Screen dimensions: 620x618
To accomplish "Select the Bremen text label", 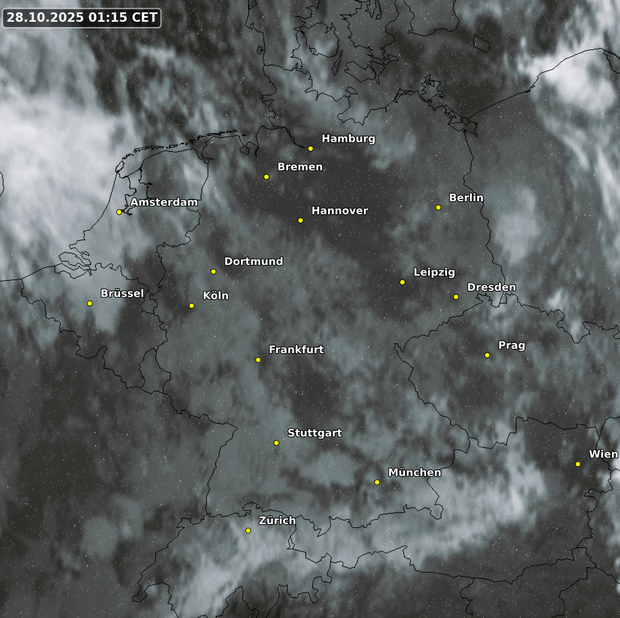I will [300, 167].
